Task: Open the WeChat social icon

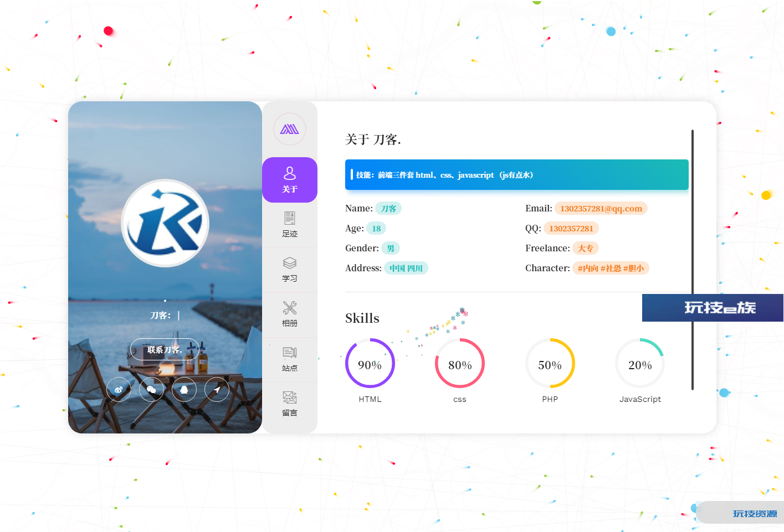Action: point(151,390)
